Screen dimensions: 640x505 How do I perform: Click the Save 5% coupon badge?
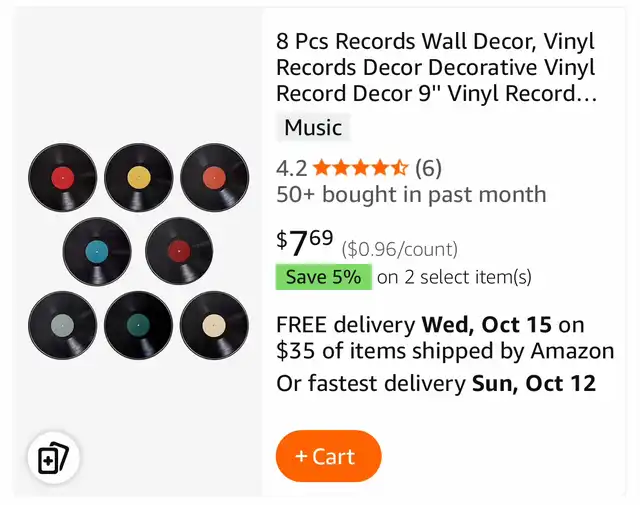323,277
